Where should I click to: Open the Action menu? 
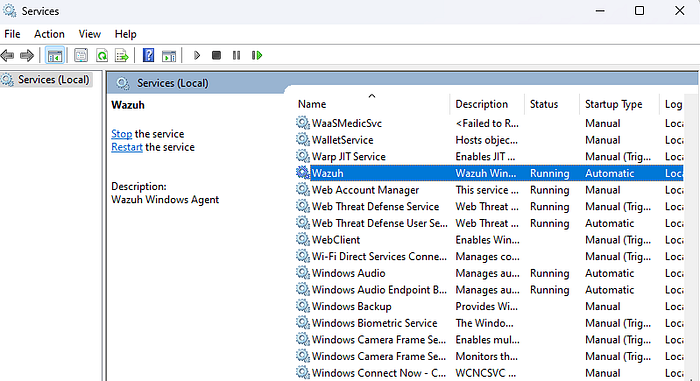coord(49,34)
